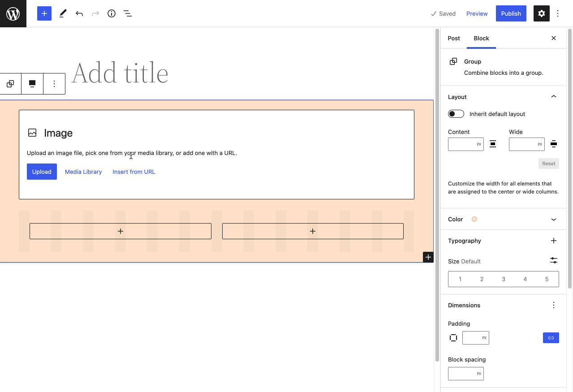Toggle Inherit default layout
Image resolution: width=573 pixels, height=392 pixels.
pyautogui.click(x=456, y=114)
